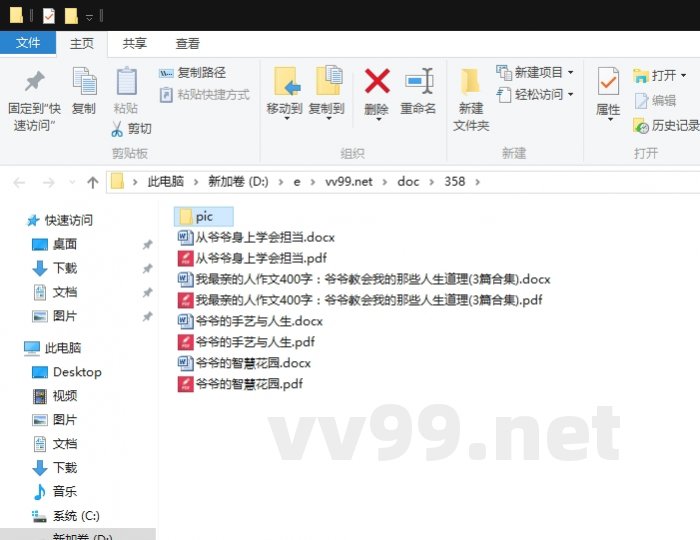Screen dimensions: 700x540
Task: Click the Back navigation arrow
Action: [19, 182]
